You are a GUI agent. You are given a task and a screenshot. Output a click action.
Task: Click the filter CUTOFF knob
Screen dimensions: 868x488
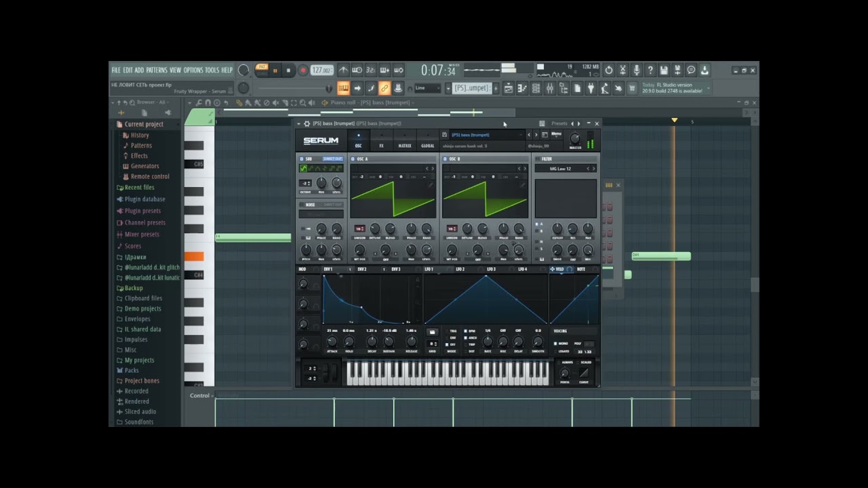click(557, 229)
